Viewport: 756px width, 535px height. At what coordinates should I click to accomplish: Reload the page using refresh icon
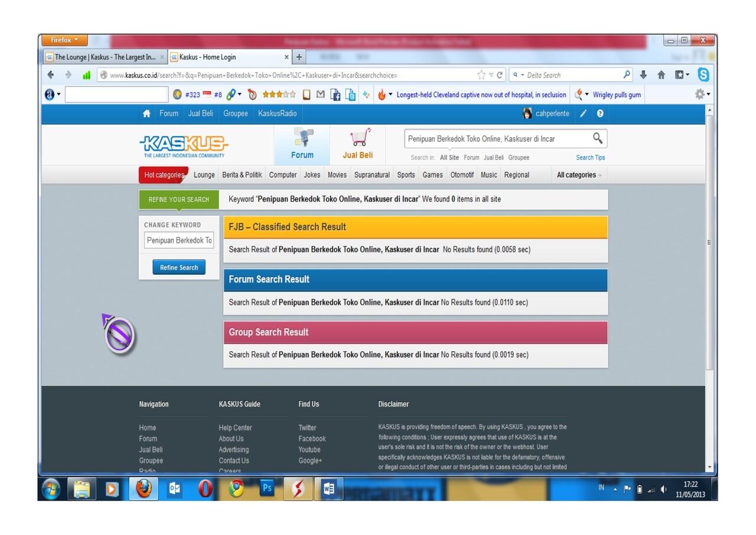pyautogui.click(x=500, y=75)
